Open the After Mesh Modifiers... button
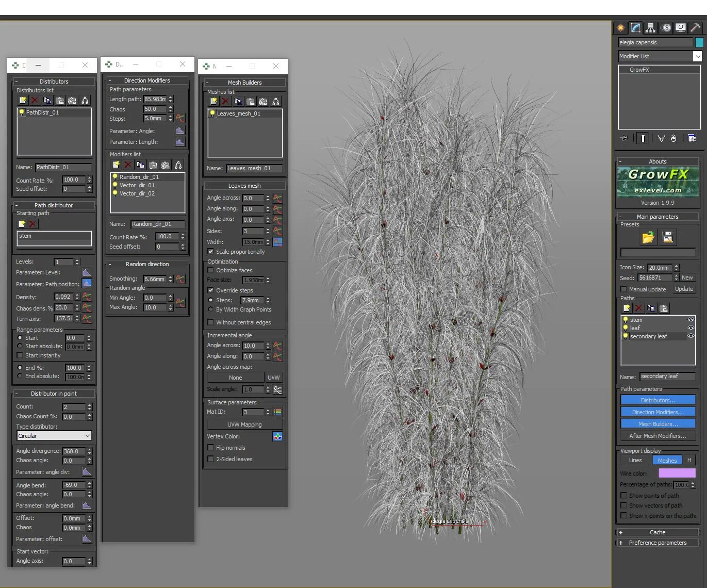The height and width of the screenshot is (588, 707). (x=658, y=436)
